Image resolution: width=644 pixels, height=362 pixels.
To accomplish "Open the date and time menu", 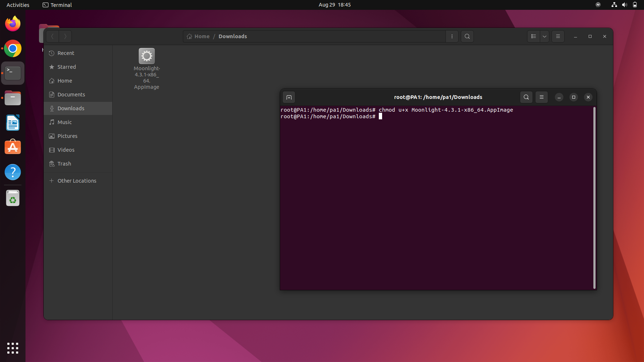I will (x=334, y=5).
